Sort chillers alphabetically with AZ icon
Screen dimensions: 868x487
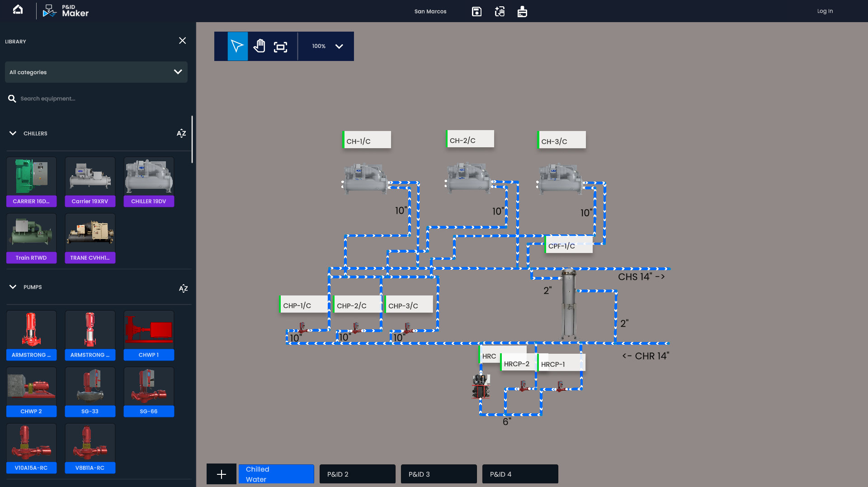(x=181, y=133)
